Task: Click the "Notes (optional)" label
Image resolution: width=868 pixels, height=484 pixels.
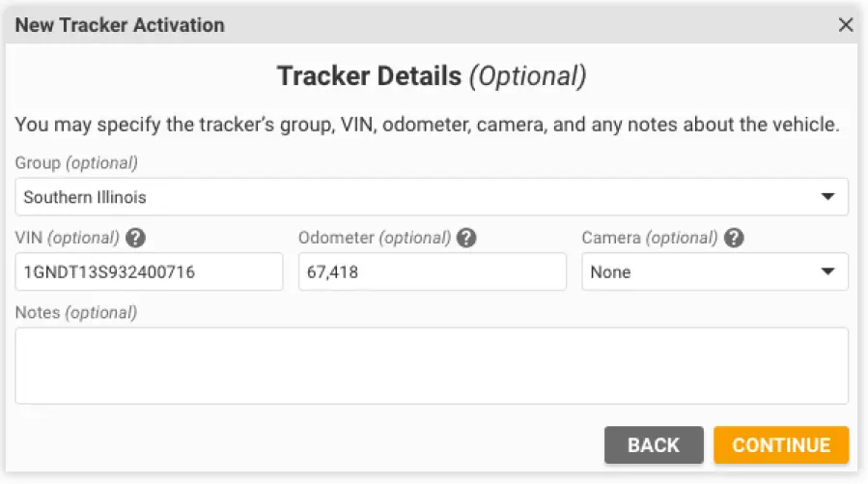Action: [x=76, y=313]
